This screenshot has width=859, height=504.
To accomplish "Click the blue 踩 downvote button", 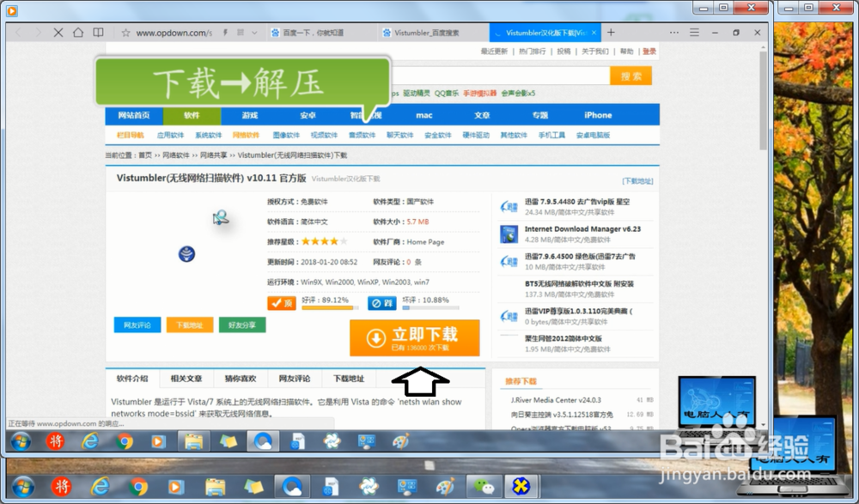I will (382, 303).
